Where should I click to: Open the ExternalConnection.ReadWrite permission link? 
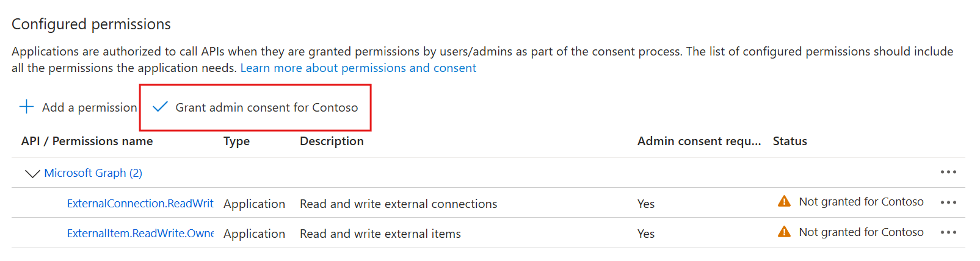click(140, 204)
